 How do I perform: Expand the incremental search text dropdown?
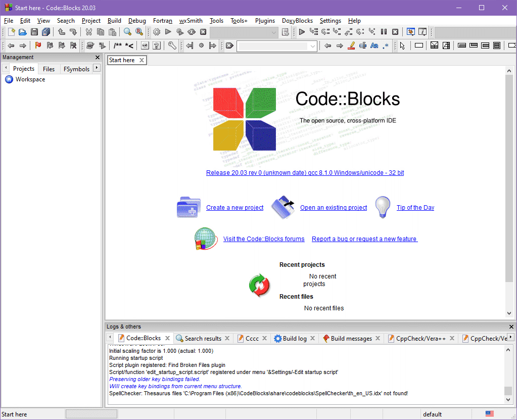(313, 45)
